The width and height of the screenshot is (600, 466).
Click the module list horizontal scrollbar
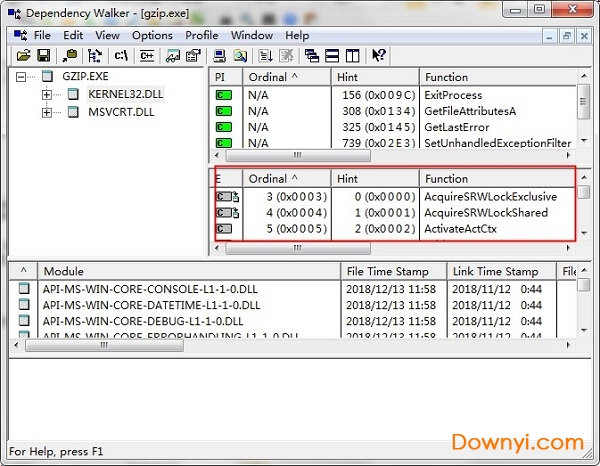[300, 345]
